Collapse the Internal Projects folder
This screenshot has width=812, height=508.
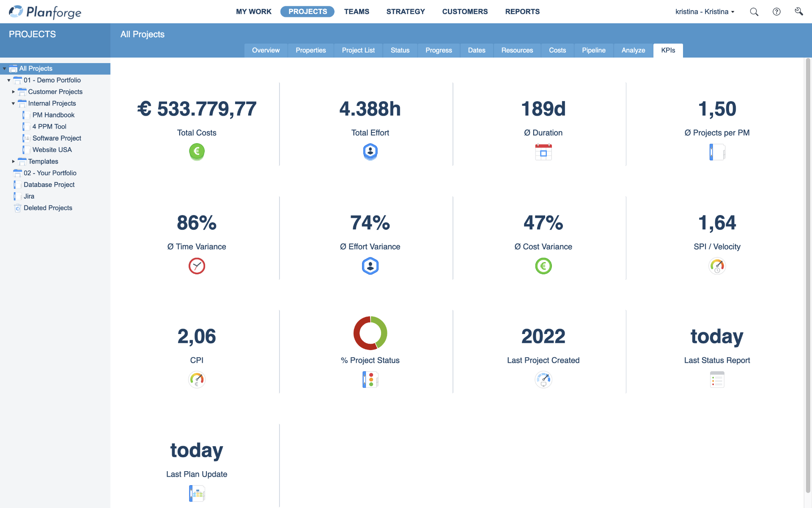point(14,103)
